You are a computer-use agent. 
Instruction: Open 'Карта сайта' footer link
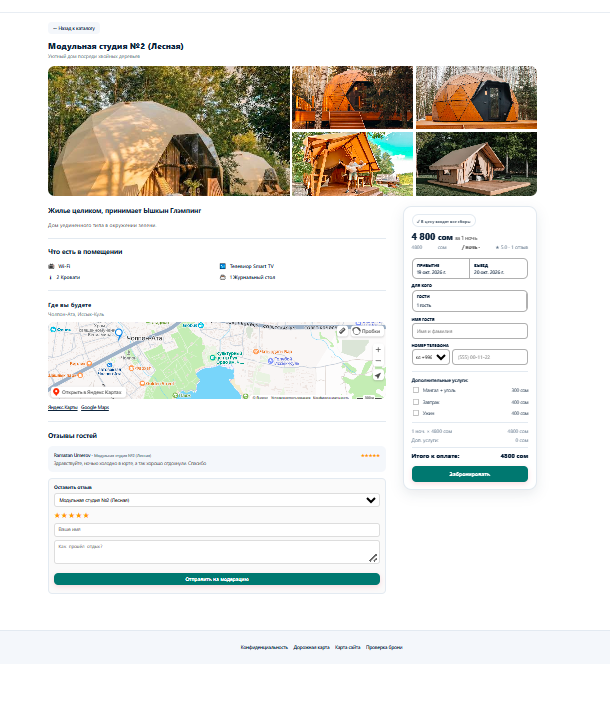pos(348,647)
